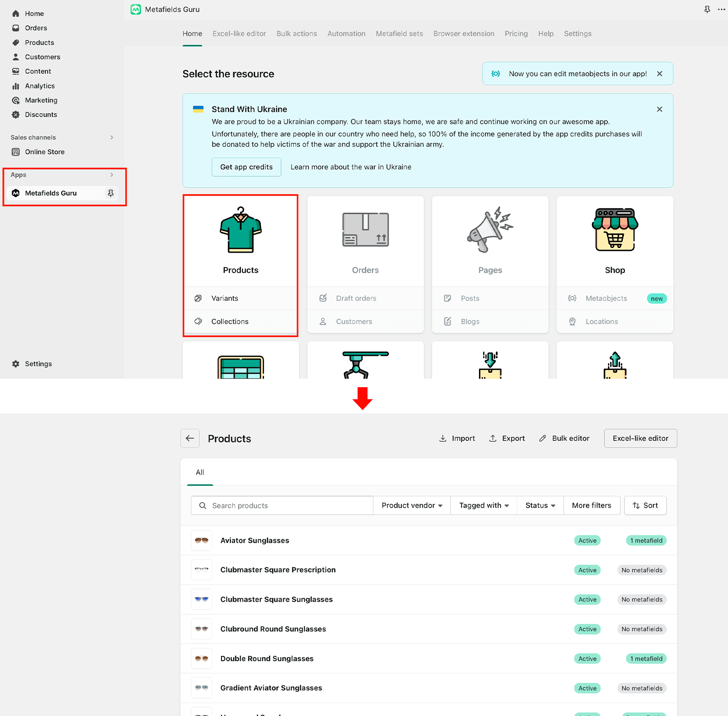Click the Export button
Screen dimensions: 728x716
coord(507,439)
